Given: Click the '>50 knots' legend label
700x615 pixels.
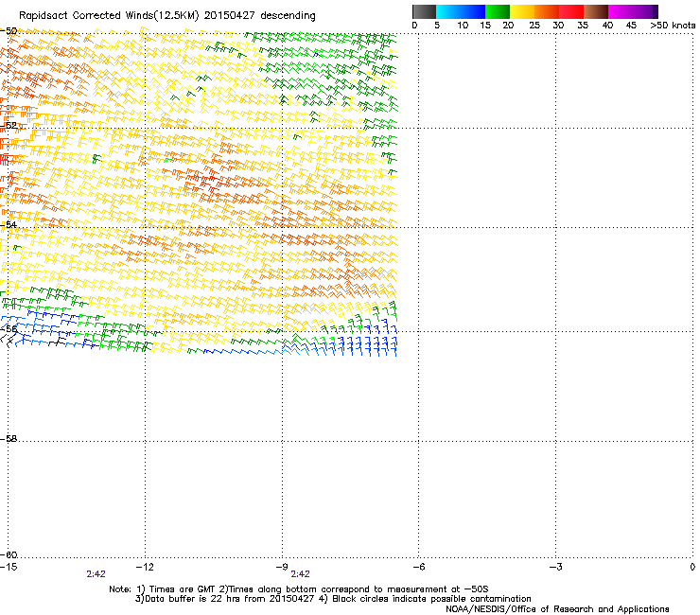Looking at the screenshot, I should tap(673, 26).
